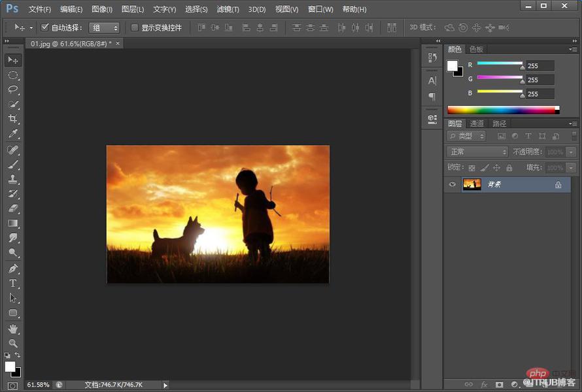Image resolution: width=582 pixels, height=392 pixels.
Task: Click the foreground color swatch in Color panel
Action: coord(452,66)
